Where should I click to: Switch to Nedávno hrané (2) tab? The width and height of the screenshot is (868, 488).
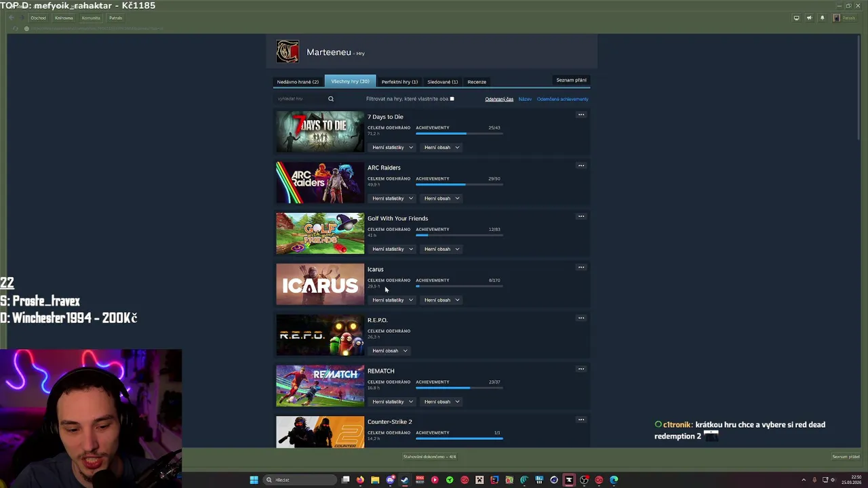[x=298, y=81]
